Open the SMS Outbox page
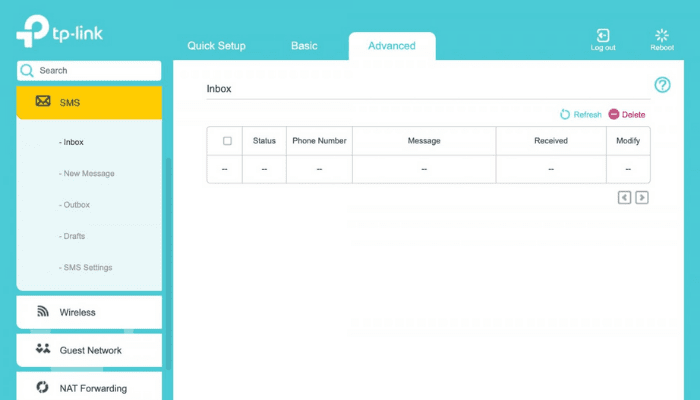Viewport: 700px width, 400px height. 75,205
